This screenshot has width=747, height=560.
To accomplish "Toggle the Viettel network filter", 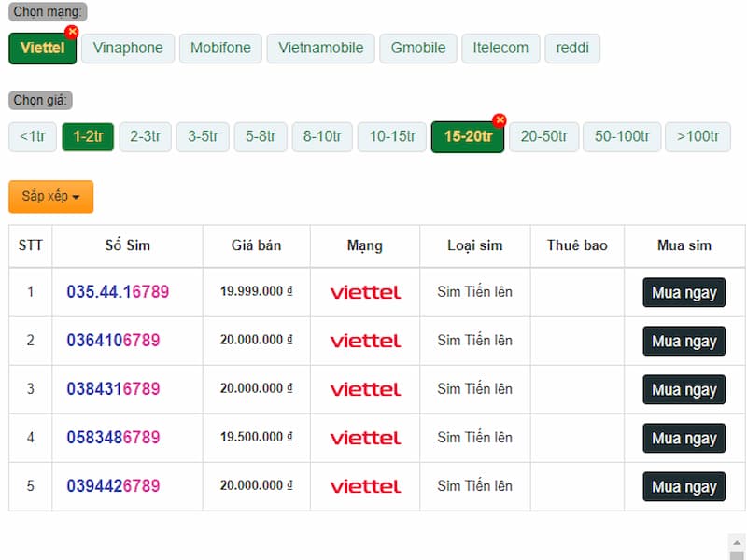I will tap(42, 49).
